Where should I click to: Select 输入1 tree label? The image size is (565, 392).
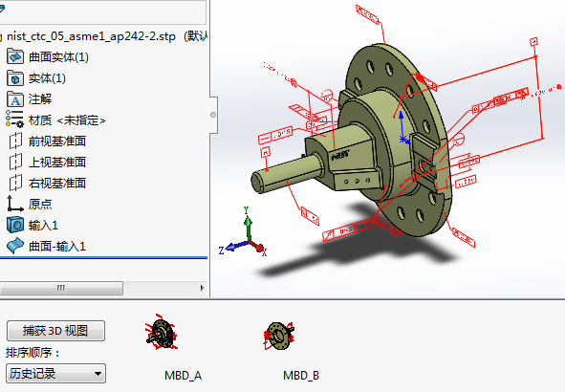click(43, 226)
